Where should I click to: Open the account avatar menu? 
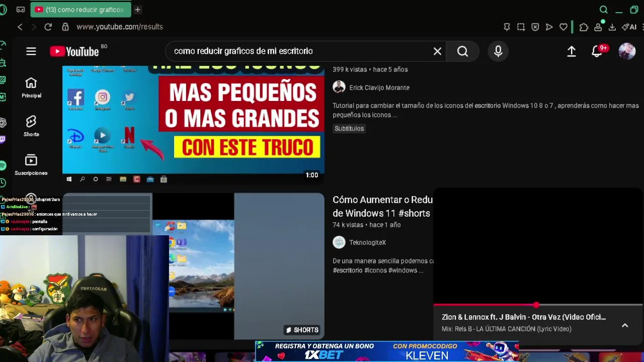(x=627, y=51)
